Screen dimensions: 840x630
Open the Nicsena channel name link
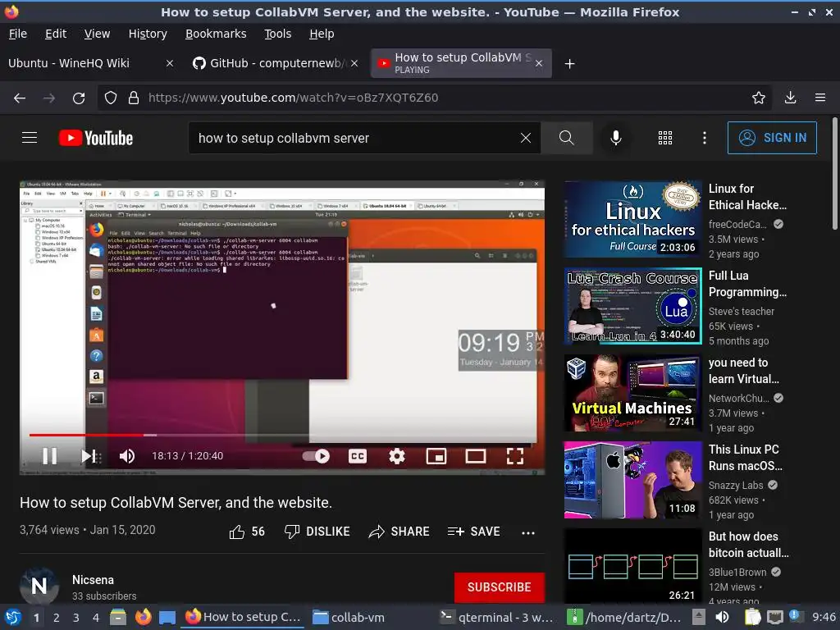pos(94,580)
